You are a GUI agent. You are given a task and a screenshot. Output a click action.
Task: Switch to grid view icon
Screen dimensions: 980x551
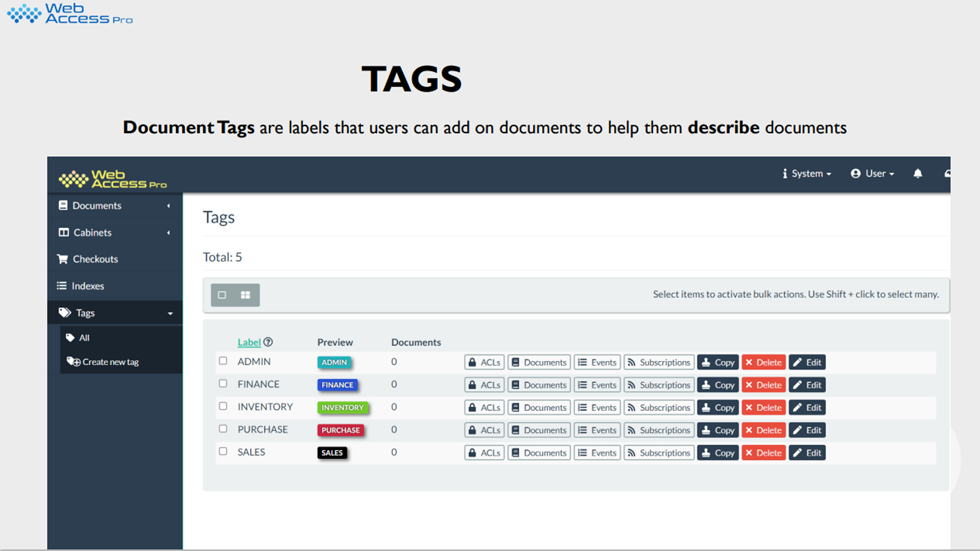coord(246,295)
